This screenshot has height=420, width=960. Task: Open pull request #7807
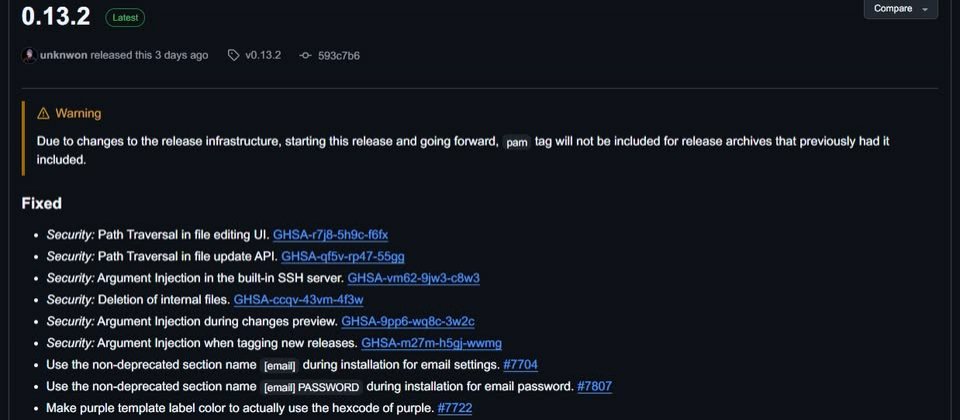pos(594,386)
